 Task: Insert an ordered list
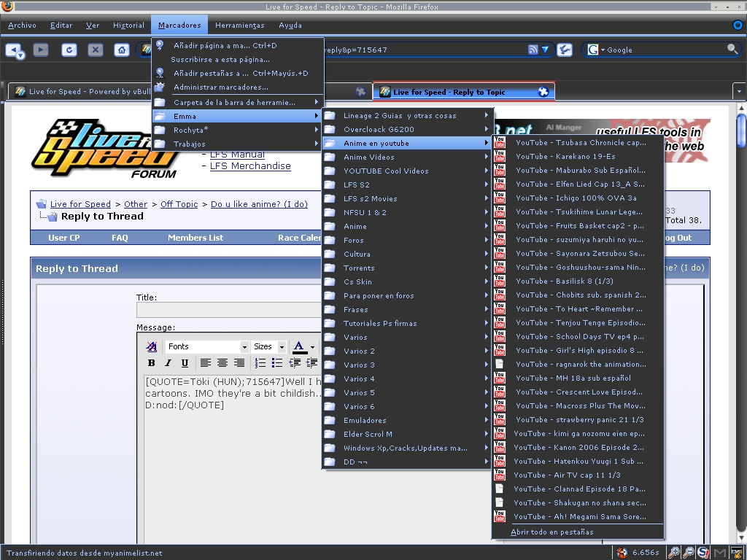[260, 363]
